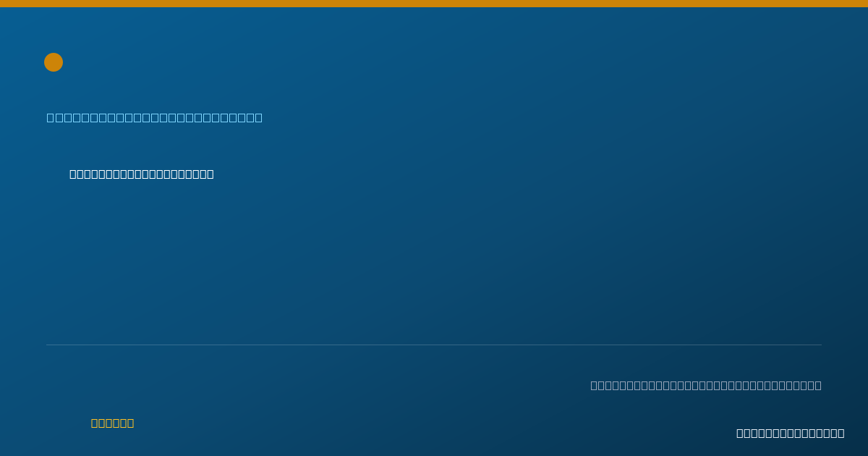
Task: Select the light blue heading text line
Action: 155,117
